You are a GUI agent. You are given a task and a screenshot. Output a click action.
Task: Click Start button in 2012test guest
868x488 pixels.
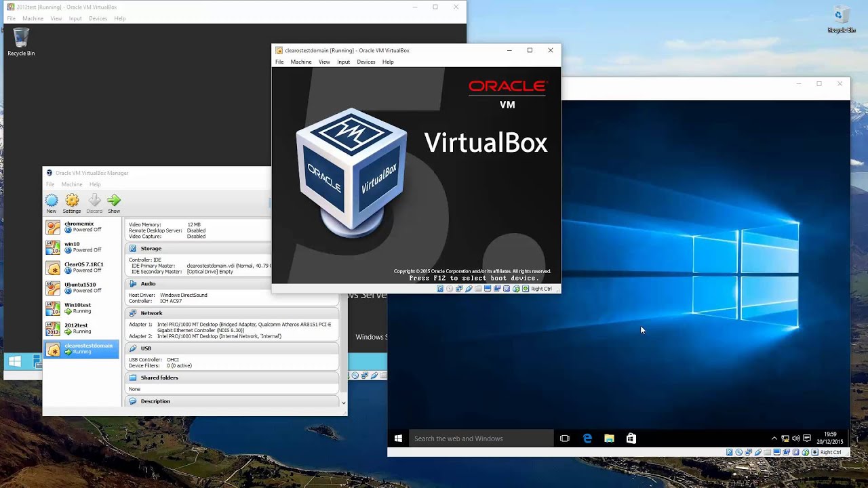[x=14, y=362]
